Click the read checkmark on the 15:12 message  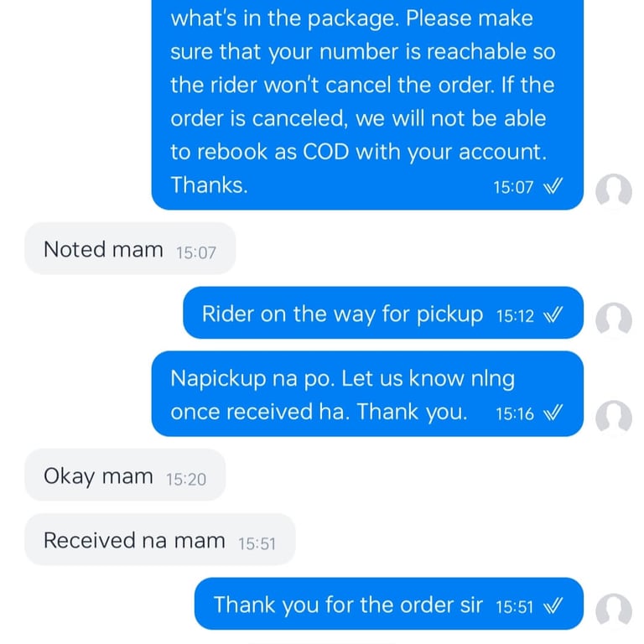click(553, 315)
